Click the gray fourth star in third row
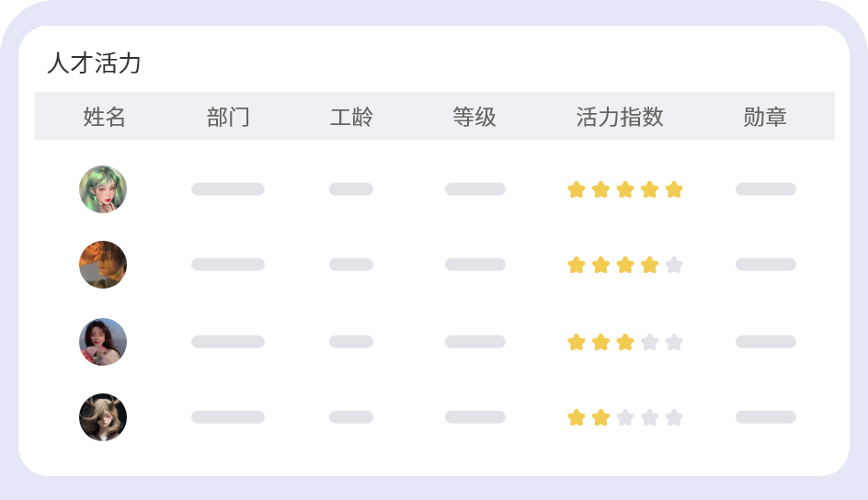The image size is (868, 500). click(649, 342)
